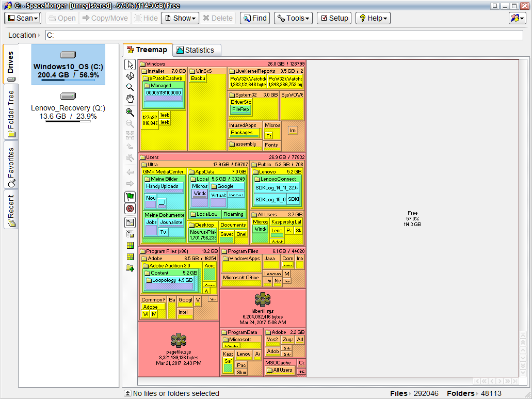
Task: Click the shrink selection icon
Action: coord(130,234)
